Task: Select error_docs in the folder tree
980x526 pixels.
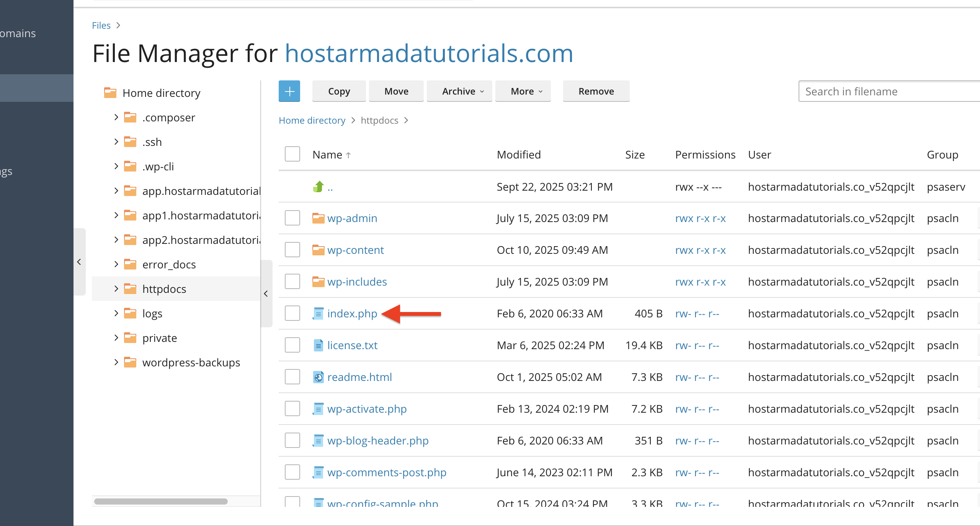Action: pyautogui.click(x=169, y=265)
